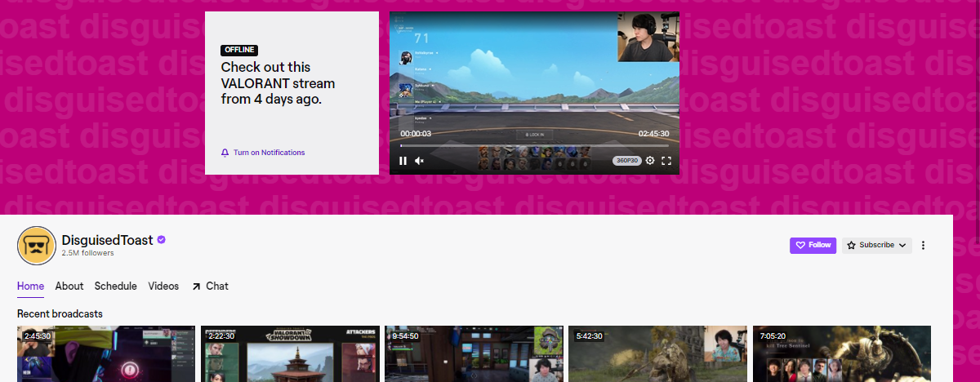Open broadcast thumbnail with duration 2:22:30

(290, 353)
